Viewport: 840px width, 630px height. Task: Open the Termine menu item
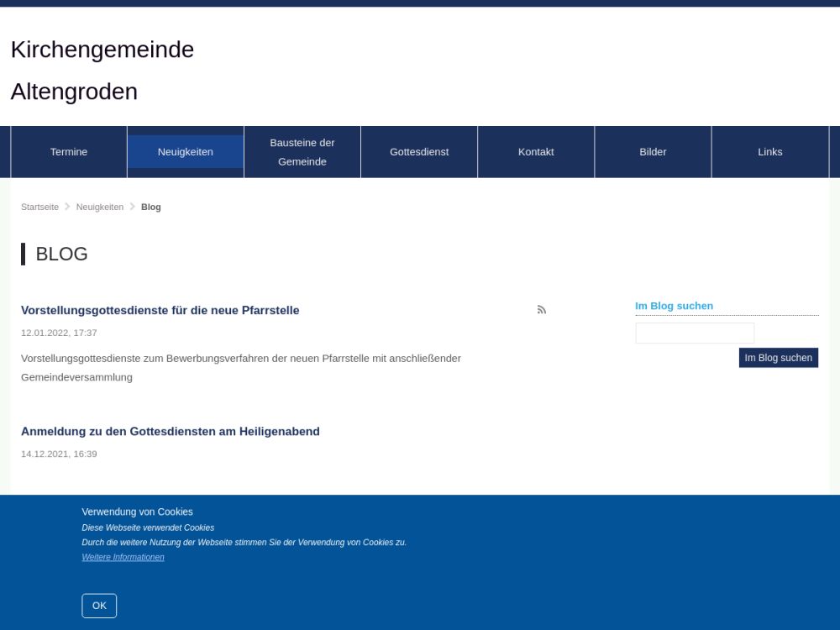[69, 152]
